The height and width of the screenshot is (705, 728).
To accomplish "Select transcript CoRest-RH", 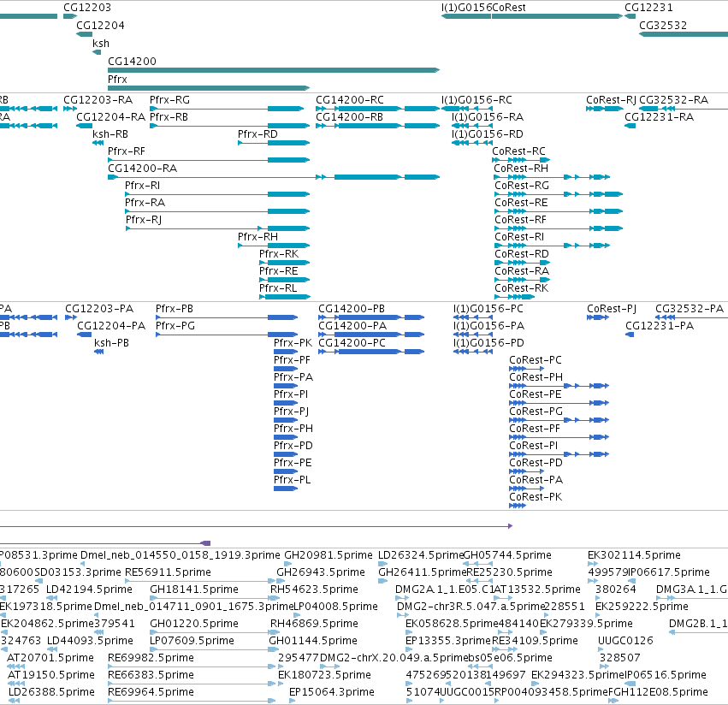I will pos(552,177).
